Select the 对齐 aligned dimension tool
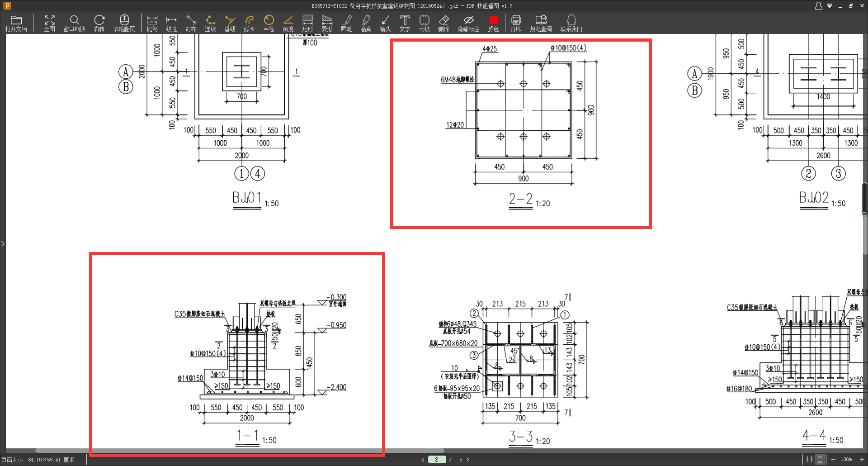 (x=191, y=24)
